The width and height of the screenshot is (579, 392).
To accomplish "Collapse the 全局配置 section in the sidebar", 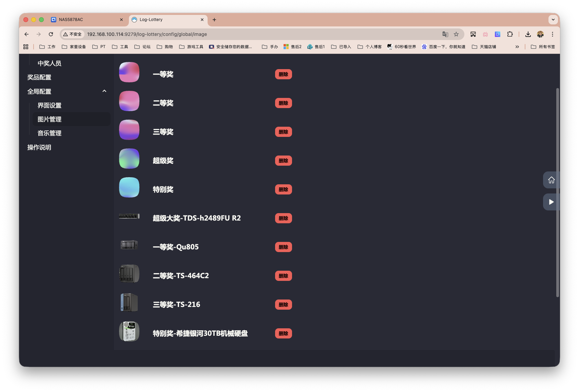I will coord(104,91).
